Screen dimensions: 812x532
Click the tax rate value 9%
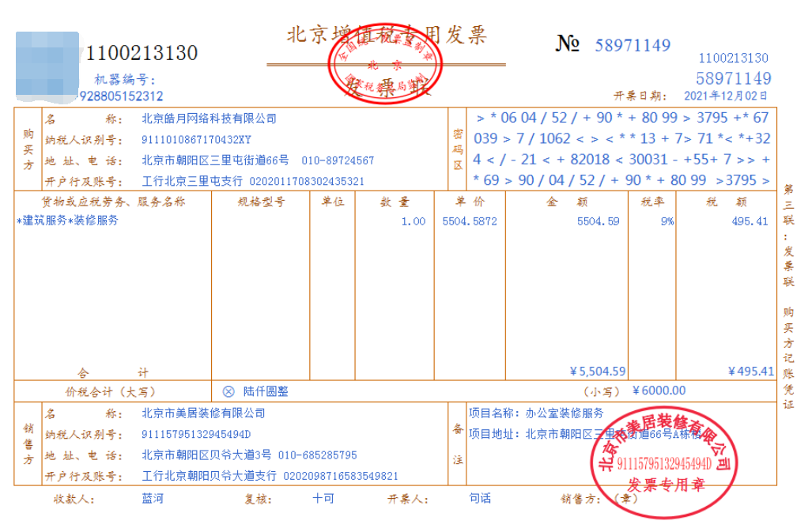(667, 221)
